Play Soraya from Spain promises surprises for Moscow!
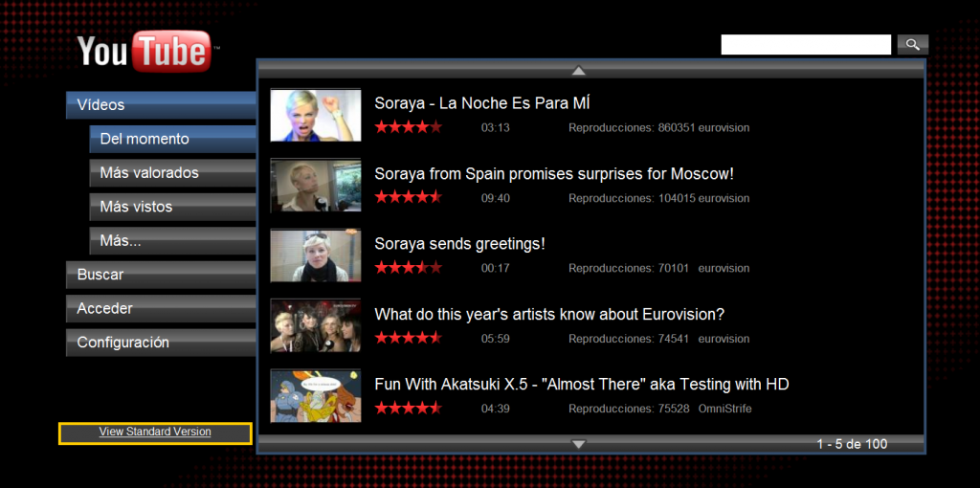Viewport: 980px width, 488px height. [554, 174]
